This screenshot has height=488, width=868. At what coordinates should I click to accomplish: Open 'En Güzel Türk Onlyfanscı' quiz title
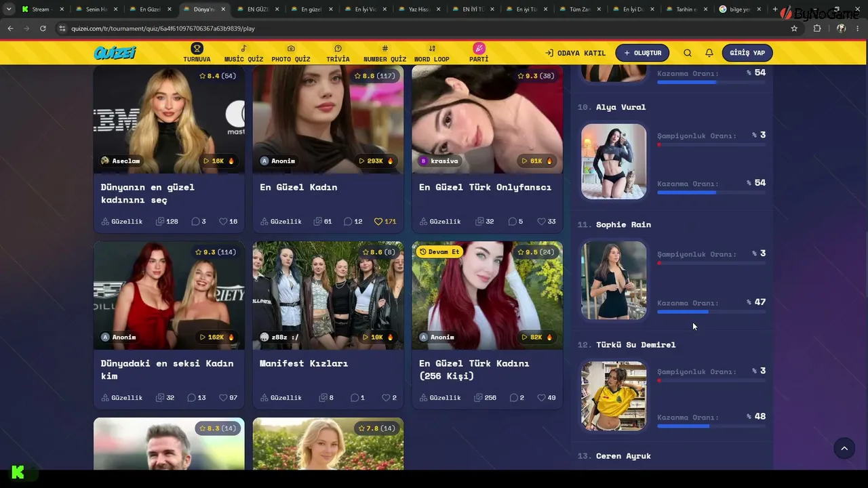click(485, 187)
